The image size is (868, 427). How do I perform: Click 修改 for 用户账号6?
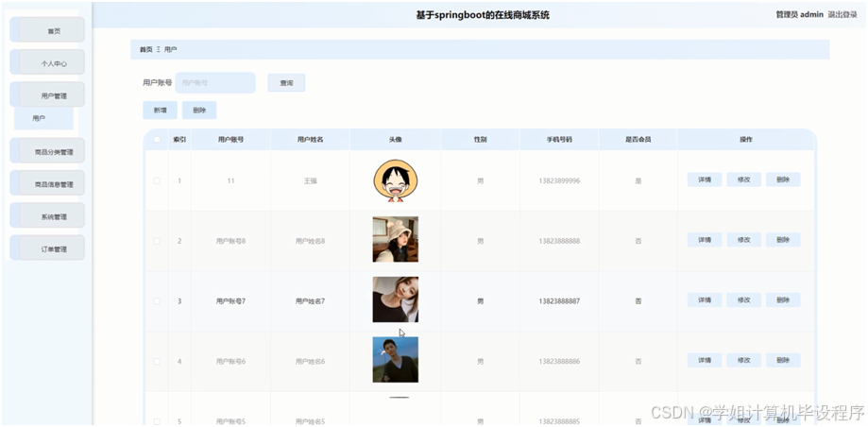pyautogui.click(x=744, y=361)
